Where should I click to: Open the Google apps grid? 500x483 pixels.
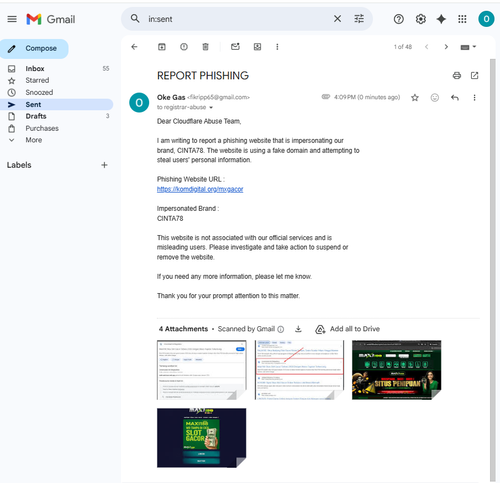pos(462,19)
